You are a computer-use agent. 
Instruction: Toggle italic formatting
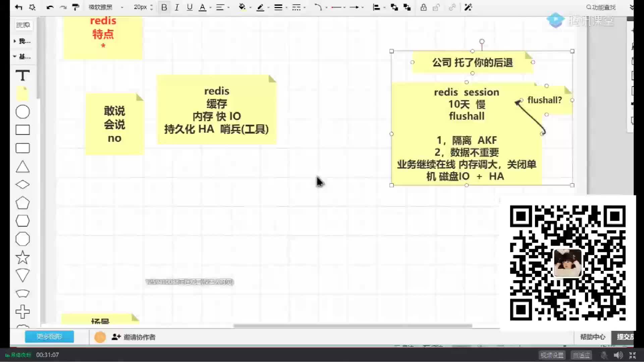tap(177, 7)
